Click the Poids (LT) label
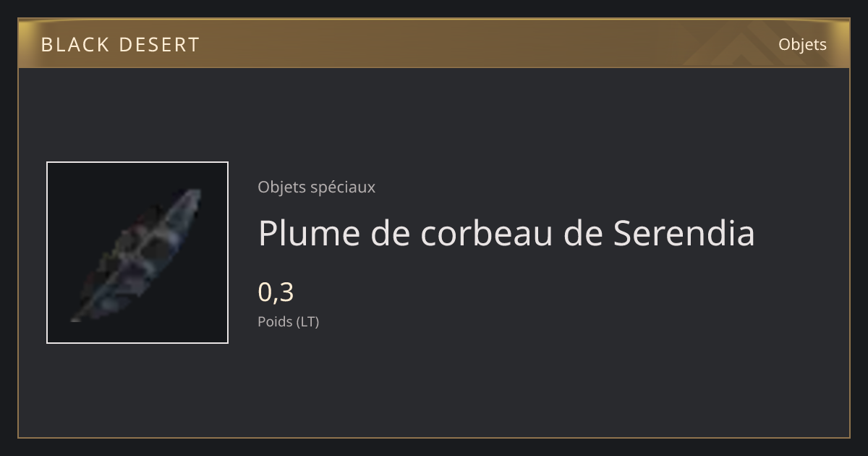 [288, 321]
